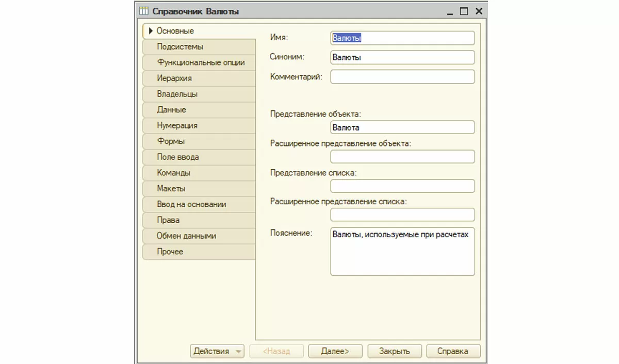
Task: Open help with the Справка button
Action: (x=453, y=351)
